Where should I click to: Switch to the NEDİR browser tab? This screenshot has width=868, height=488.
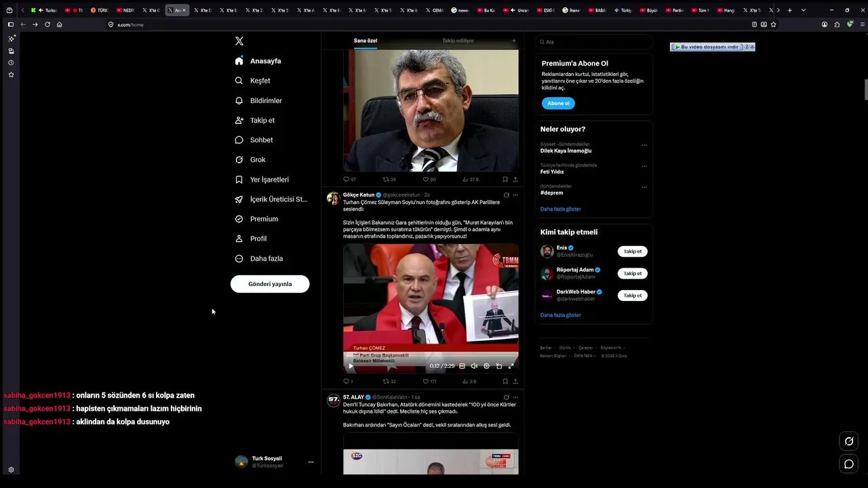[124, 10]
